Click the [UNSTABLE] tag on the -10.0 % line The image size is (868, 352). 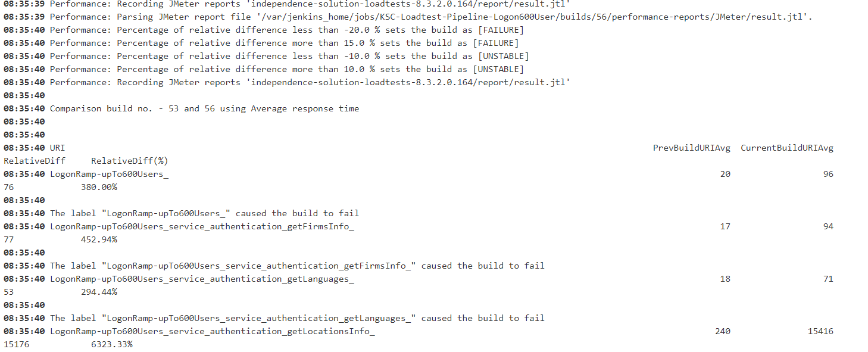503,56
